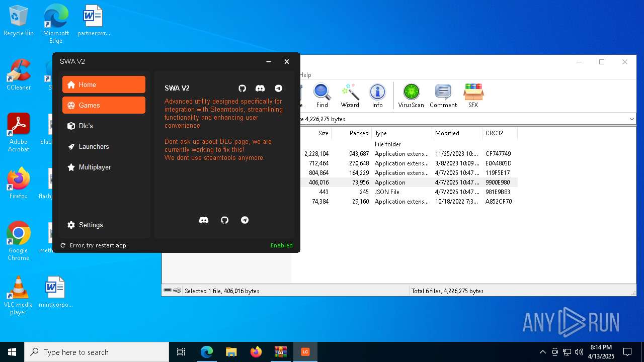The height and width of the screenshot is (362, 644).
Task: Open Recycle Bin desktop icon
Action: (19, 21)
